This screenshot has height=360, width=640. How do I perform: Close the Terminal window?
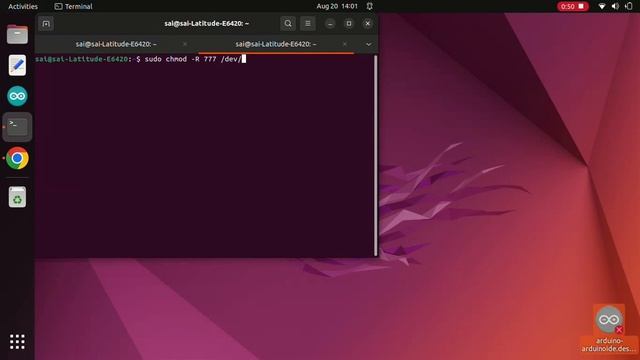tap(368, 24)
